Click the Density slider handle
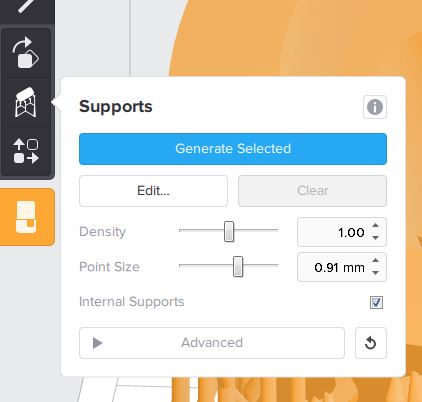Screen dimensions: 422x402 tap(229, 231)
